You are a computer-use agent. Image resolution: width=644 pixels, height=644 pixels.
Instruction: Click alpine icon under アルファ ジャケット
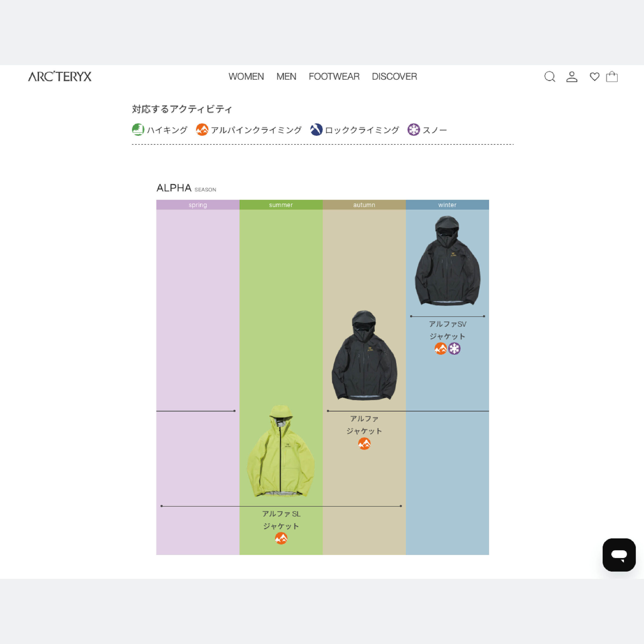click(x=364, y=444)
